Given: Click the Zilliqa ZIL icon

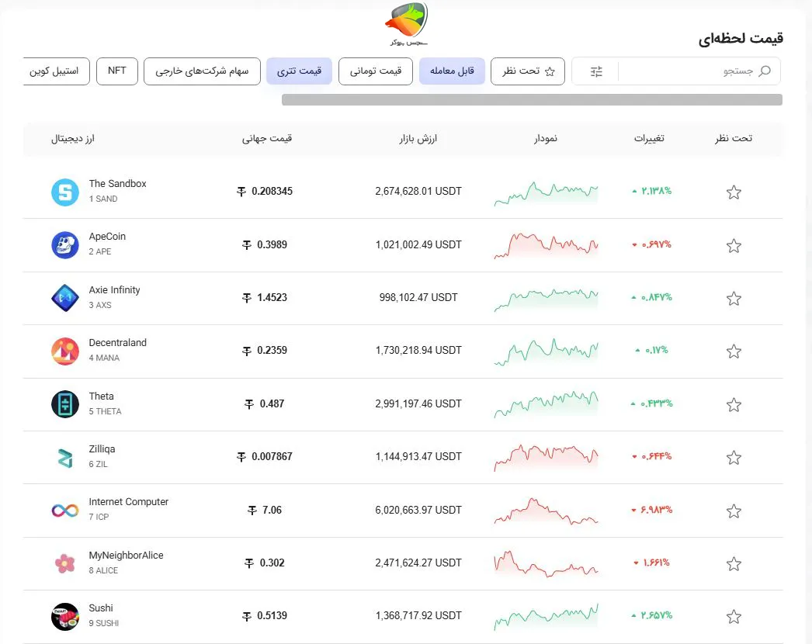Looking at the screenshot, I should [x=65, y=457].
